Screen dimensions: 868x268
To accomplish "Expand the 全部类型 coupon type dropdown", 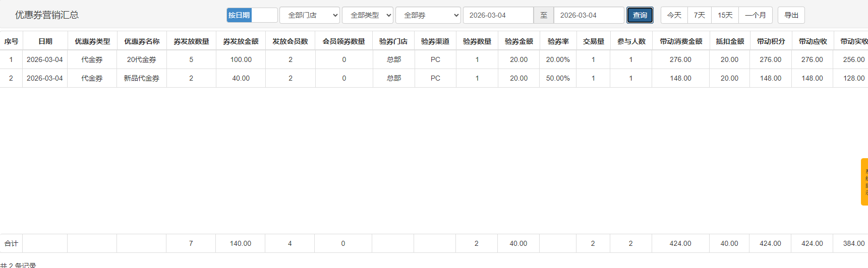I will pos(367,15).
